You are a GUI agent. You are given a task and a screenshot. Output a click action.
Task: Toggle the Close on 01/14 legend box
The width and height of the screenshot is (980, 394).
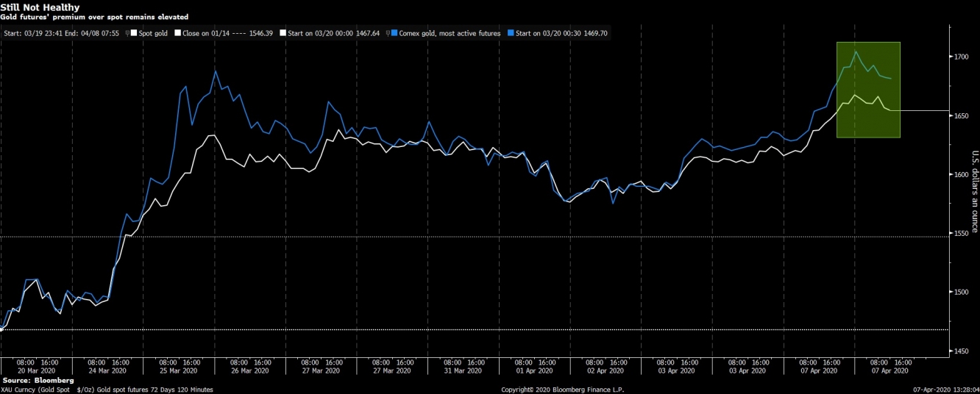(x=177, y=34)
